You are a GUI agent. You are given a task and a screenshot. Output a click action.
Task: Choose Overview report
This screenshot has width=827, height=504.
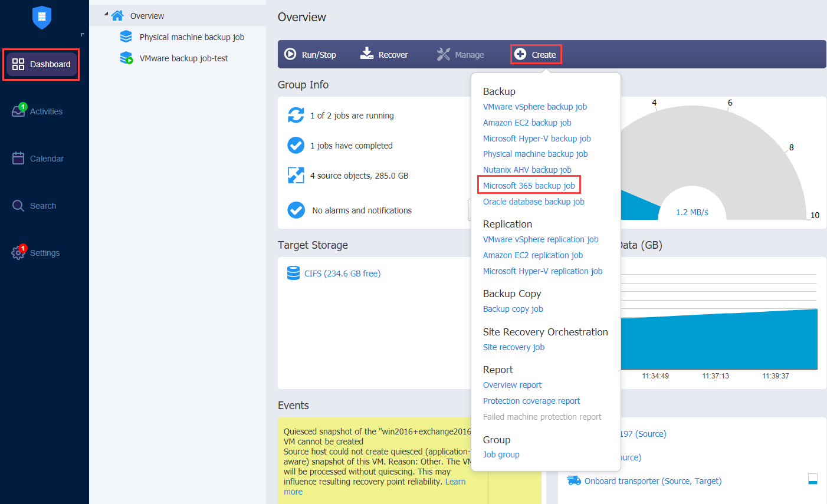513,385
